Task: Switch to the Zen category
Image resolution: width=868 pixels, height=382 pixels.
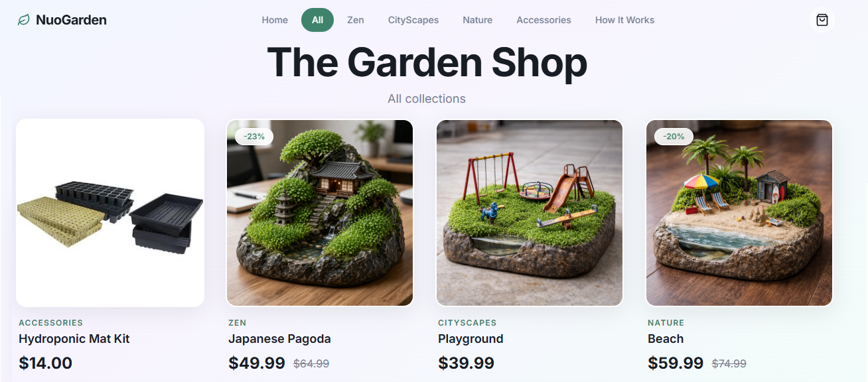Action: pos(356,20)
